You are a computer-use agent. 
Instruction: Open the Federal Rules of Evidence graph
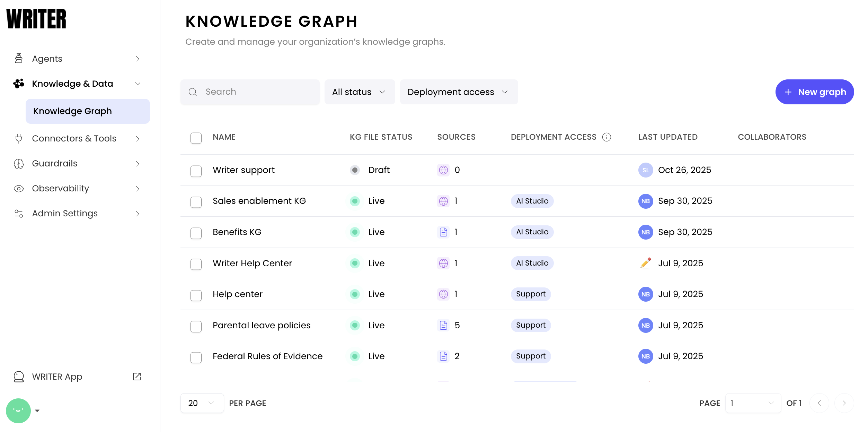(267, 356)
